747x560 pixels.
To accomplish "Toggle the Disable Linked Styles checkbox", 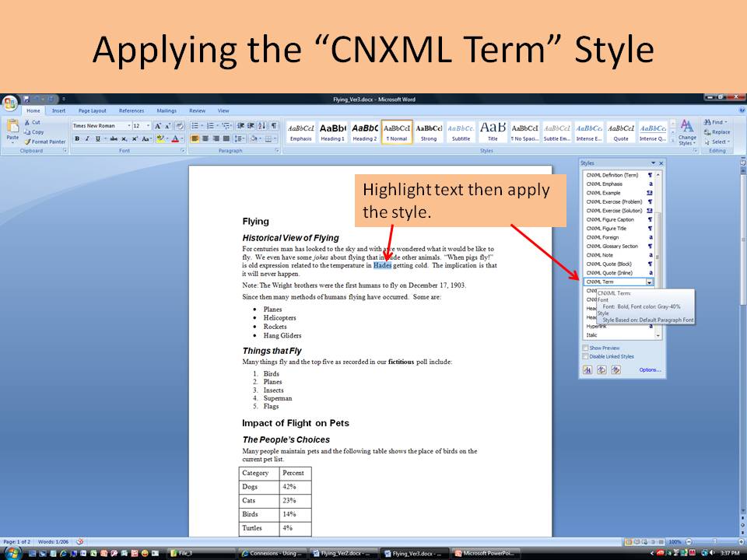I will click(585, 356).
